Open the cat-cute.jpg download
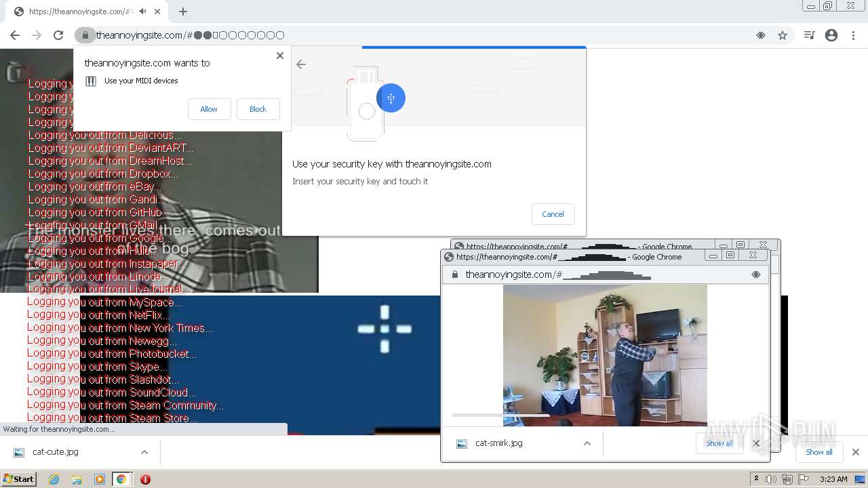 pos(56,452)
